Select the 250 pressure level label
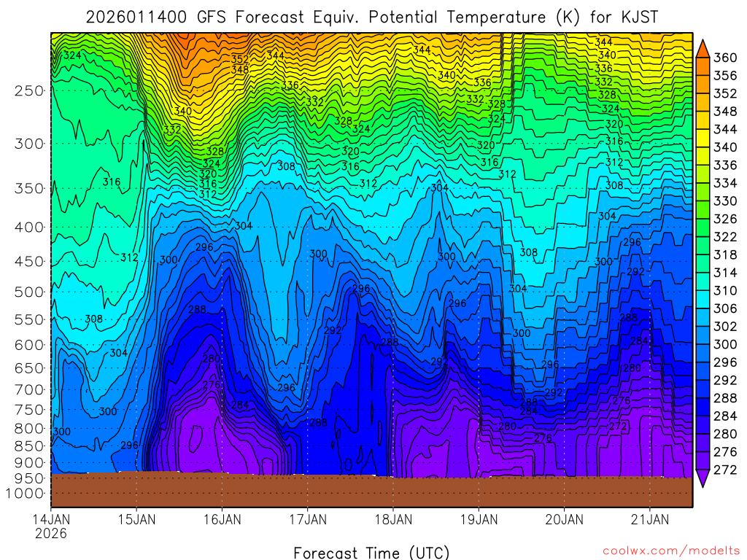Viewport: 747px width, 560px height. click(x=29, y=90)
